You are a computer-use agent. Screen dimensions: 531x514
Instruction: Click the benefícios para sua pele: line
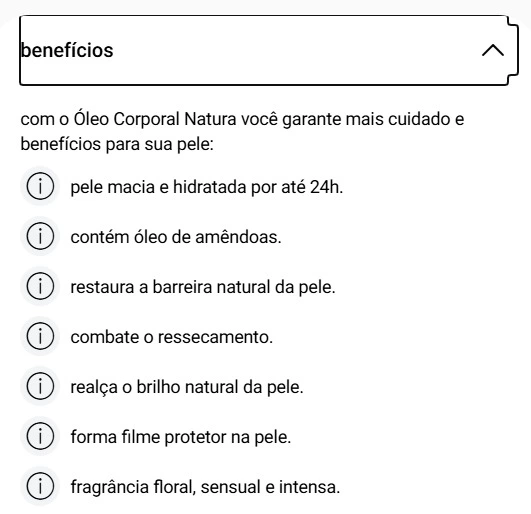click(117, 144)
